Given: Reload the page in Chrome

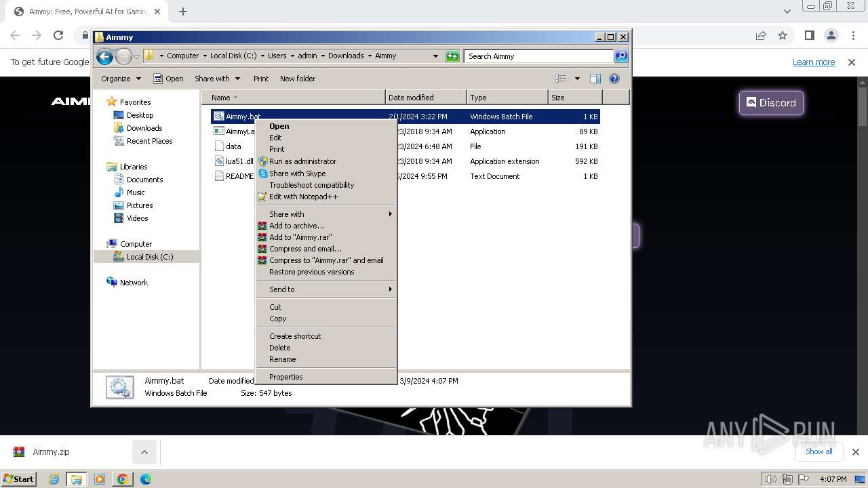Looking at the screenshot, I should pyautogui.click(x=58, y=35).
